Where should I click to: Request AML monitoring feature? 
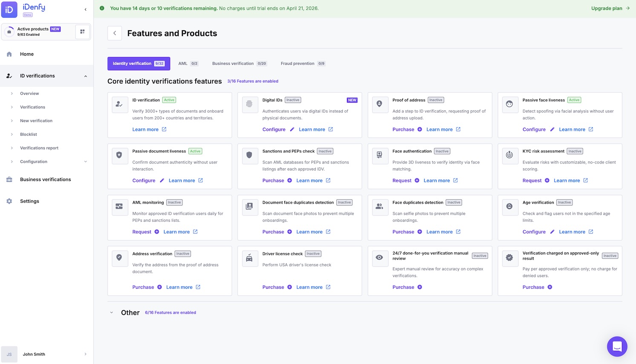click(146, 232)
